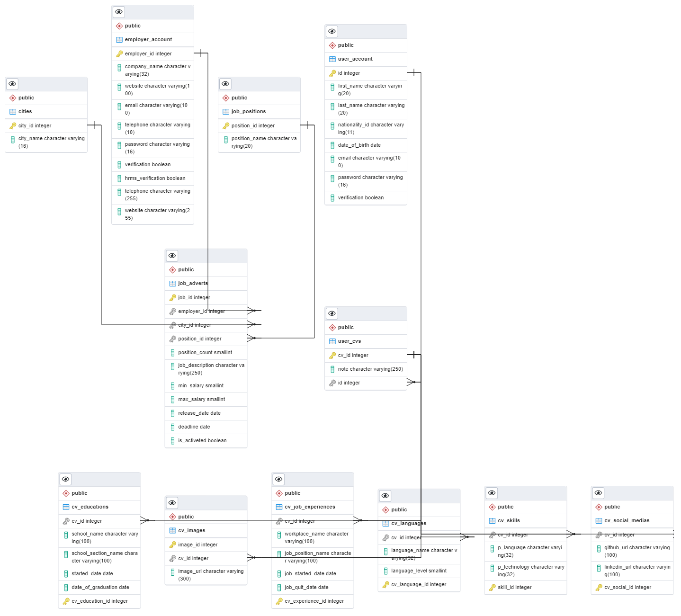Toggle the eye icon on cv_social_medias

coord(598,493)
